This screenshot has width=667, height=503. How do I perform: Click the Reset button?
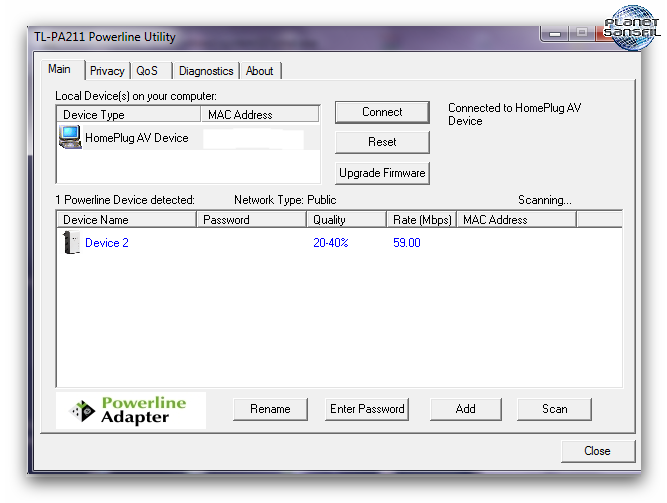coord(382,142)
